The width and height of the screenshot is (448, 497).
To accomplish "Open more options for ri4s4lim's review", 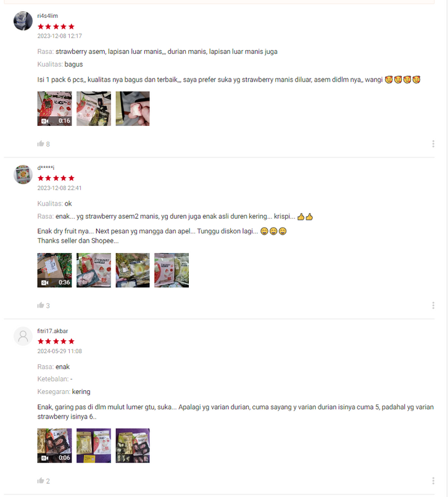I will (x=433, y=144).
